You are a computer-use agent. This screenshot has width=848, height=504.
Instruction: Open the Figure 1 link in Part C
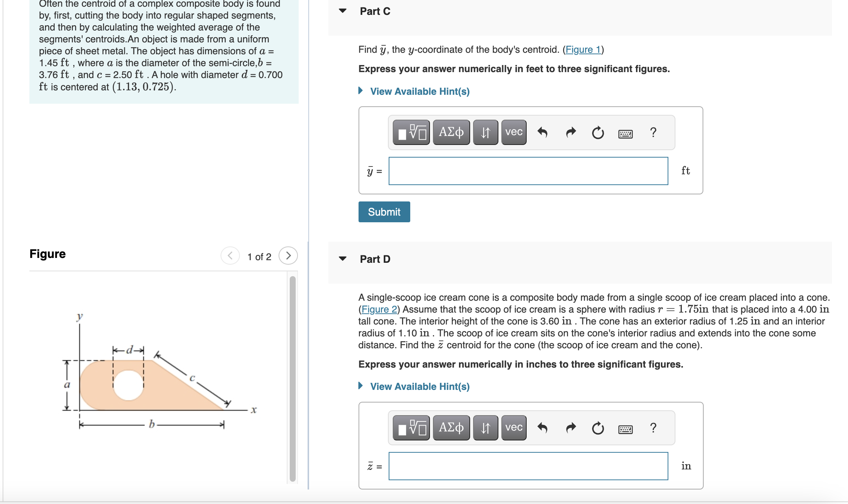pyautogui.click(x=582, y=49)
